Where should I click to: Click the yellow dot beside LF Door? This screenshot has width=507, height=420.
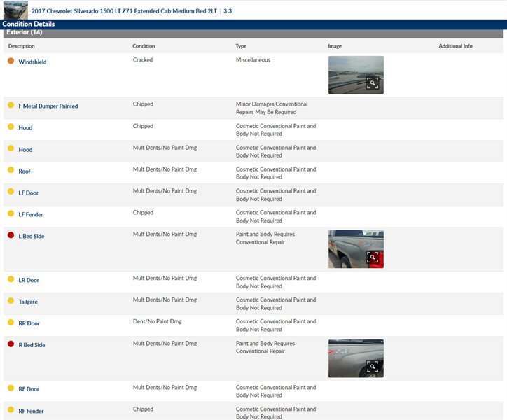(11, 191)
